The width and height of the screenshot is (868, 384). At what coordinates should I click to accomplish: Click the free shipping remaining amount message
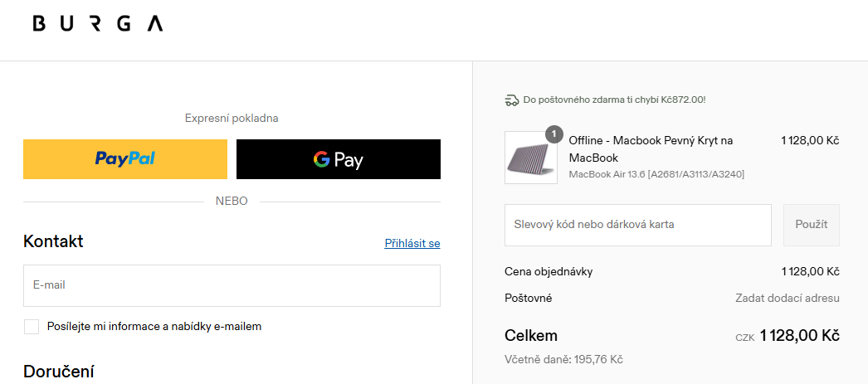pyautogui.click(x=614, y=100)
